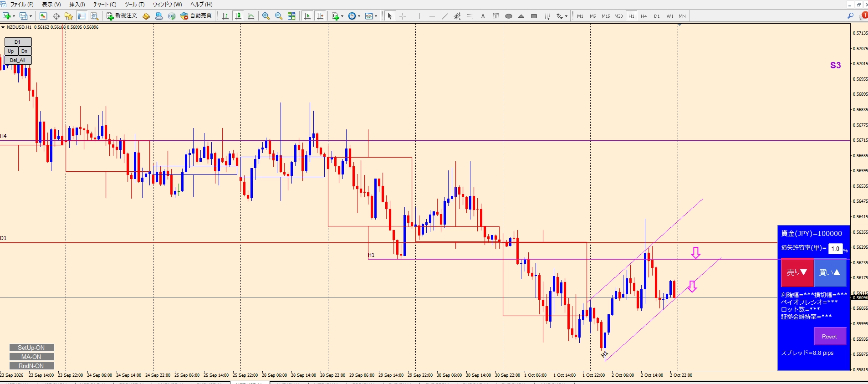Draw a rectangle shape
The image size is (868, 384).
[534, 16]
